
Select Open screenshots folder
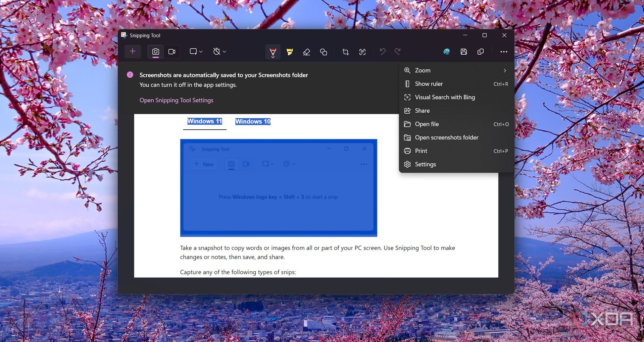[456, 137]
